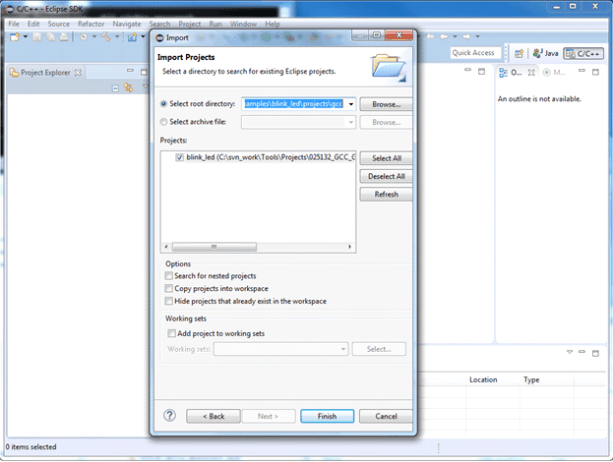Open the Forward history dropdown arrow
The width and height of the screenshot is (613, 462).
[x=477, y=36]
